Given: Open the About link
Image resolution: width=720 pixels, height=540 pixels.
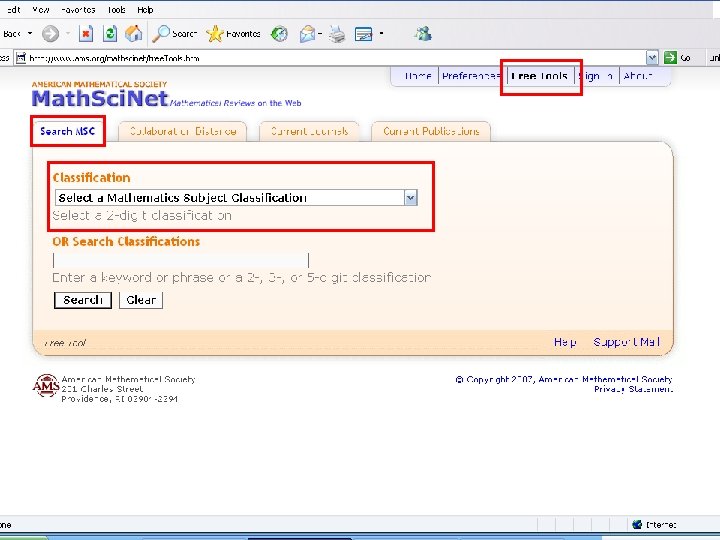Looking at the screenshot, I should tap(637, 76).
